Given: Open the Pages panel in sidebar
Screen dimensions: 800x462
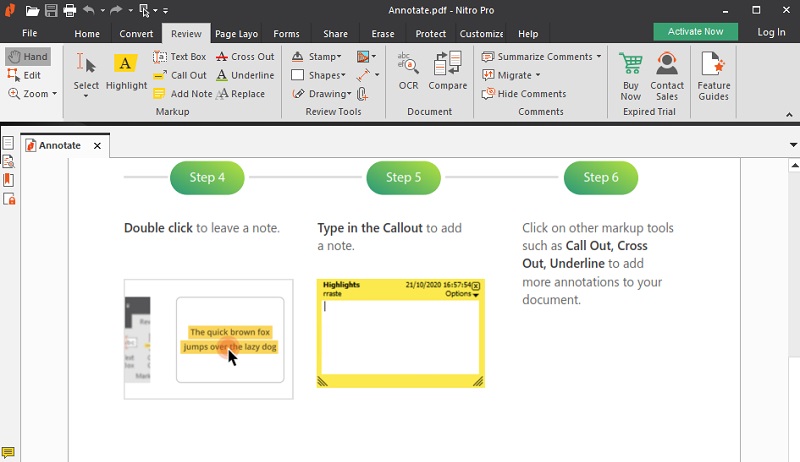Looking at the screenshot, I should (8, 143).
